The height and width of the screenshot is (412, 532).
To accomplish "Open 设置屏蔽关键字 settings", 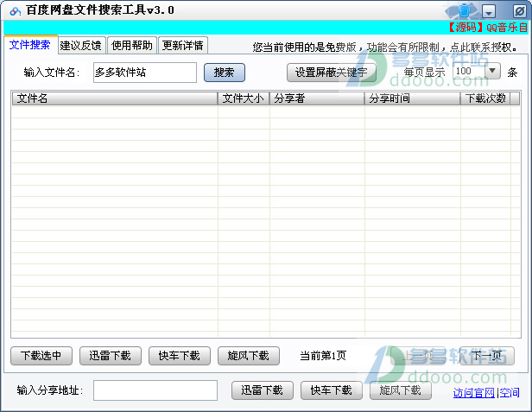I will (x=331, y=73).
